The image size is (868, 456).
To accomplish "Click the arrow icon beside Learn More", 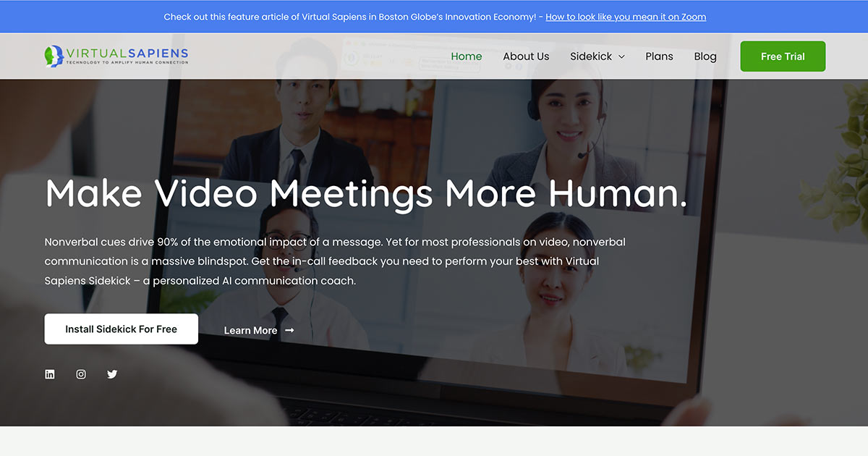I will pyautogui.click(x=289, y=330).
